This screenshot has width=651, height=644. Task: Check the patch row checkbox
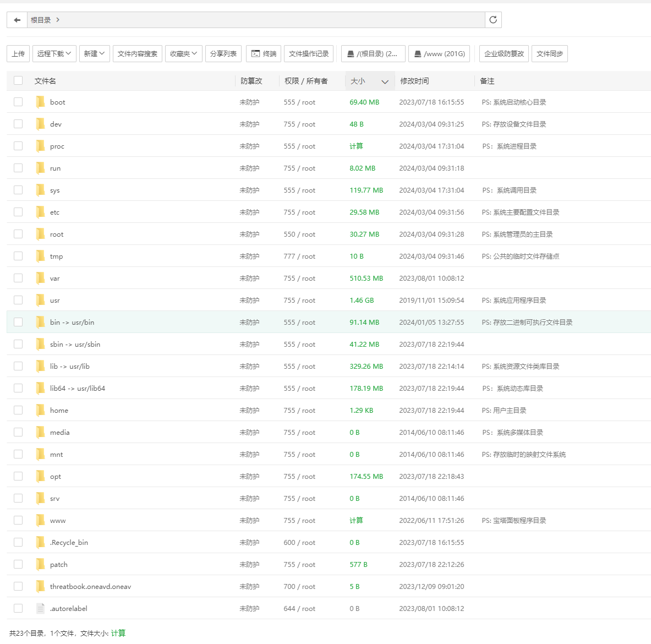[x=18, y=564]
